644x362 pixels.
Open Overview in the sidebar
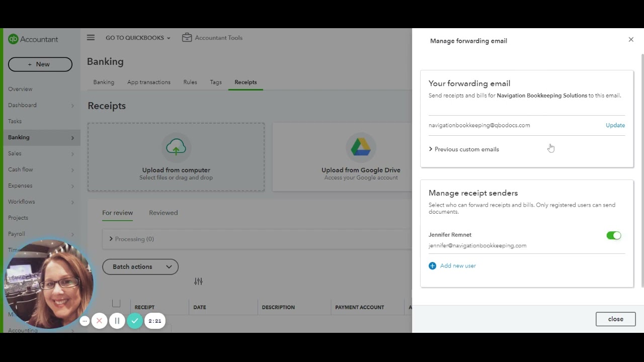(x=20, y=89)
